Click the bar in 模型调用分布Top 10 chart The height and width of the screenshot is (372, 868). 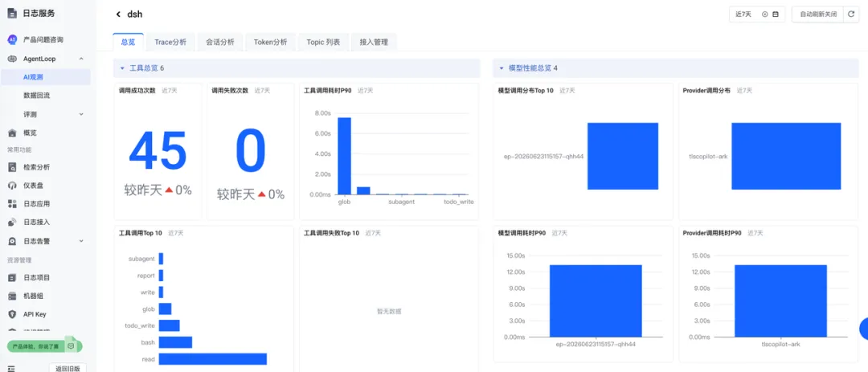[623, 156]
